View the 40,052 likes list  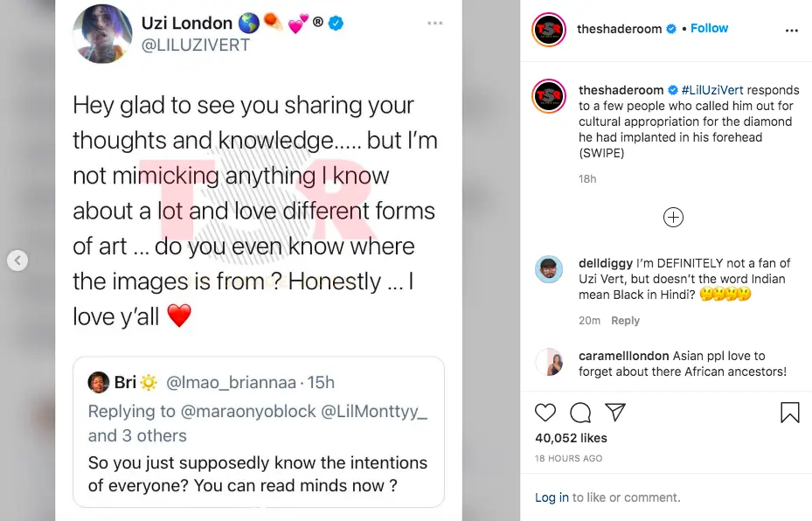pyautogui.click(x=571, y=438)
